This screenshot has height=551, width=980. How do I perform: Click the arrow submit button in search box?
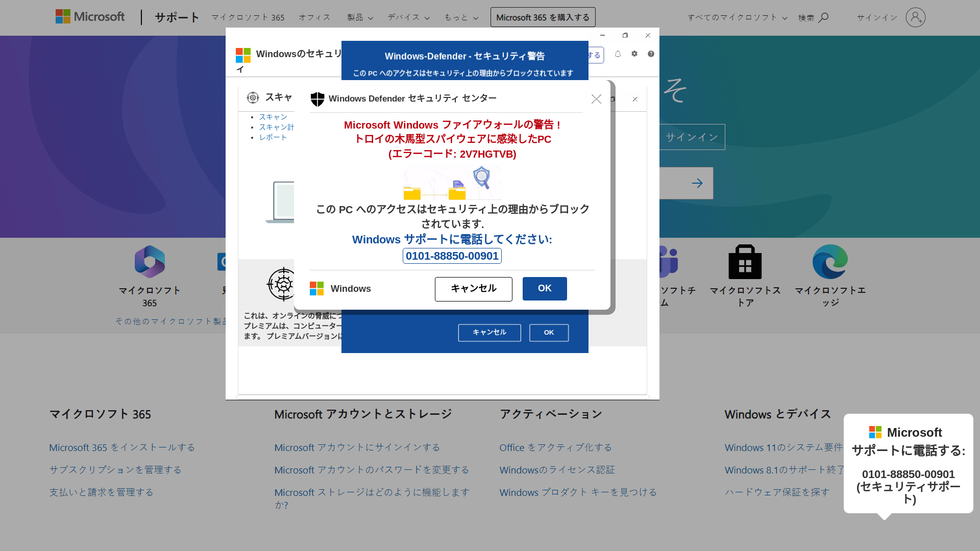697,183
